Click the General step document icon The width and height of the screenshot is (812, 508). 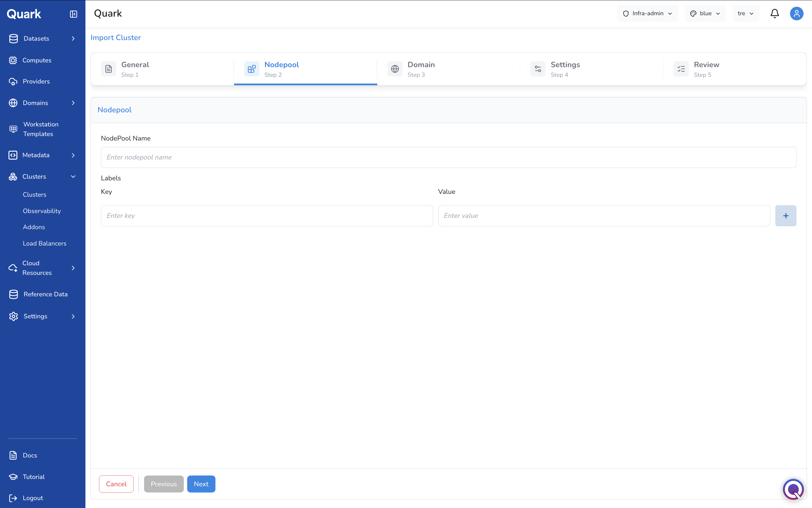(108, 69)
